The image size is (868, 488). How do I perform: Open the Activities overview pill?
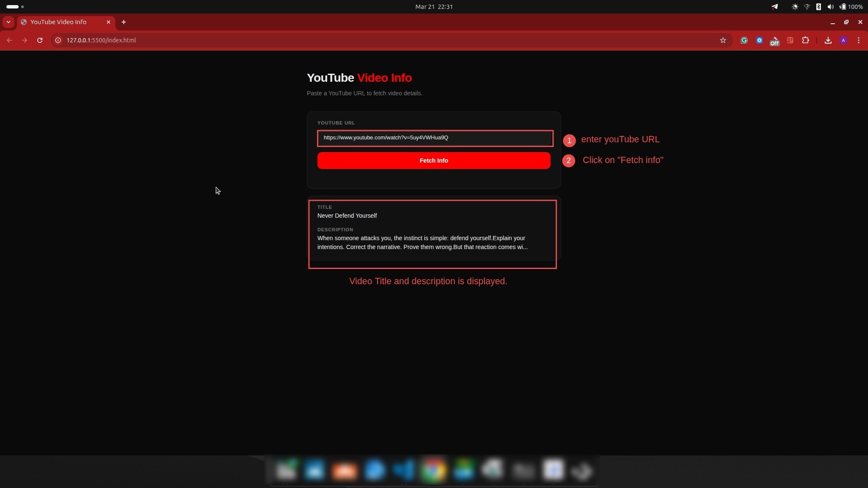(x=15, y=7)
